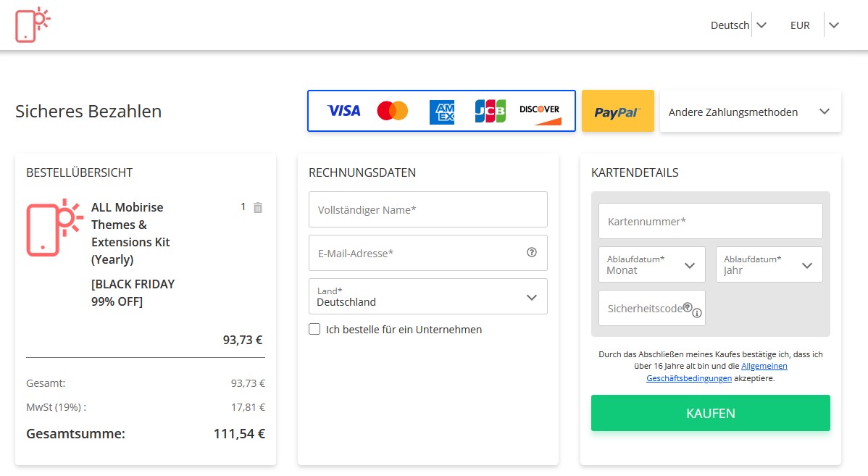The height and width of the screenshot is (476, 868).
Task: Click the Discover card logo
Action: coord(540,114)
